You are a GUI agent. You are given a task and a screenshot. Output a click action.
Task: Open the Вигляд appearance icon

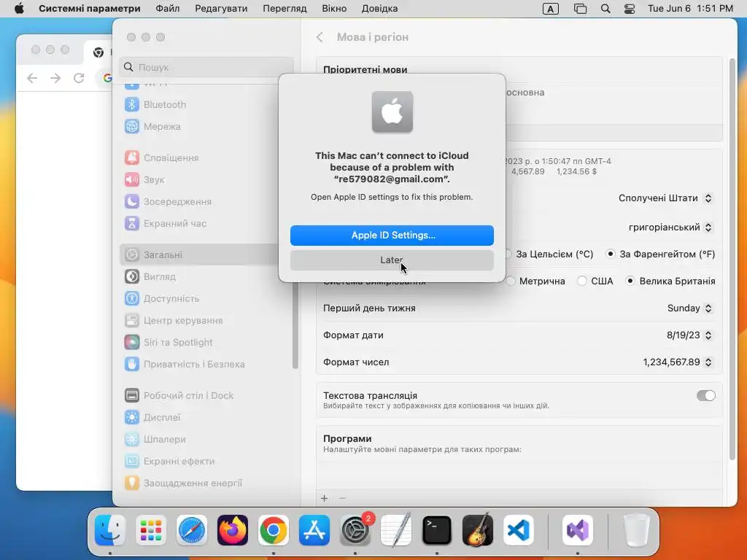pyautogui.click(x=131, y=276)
